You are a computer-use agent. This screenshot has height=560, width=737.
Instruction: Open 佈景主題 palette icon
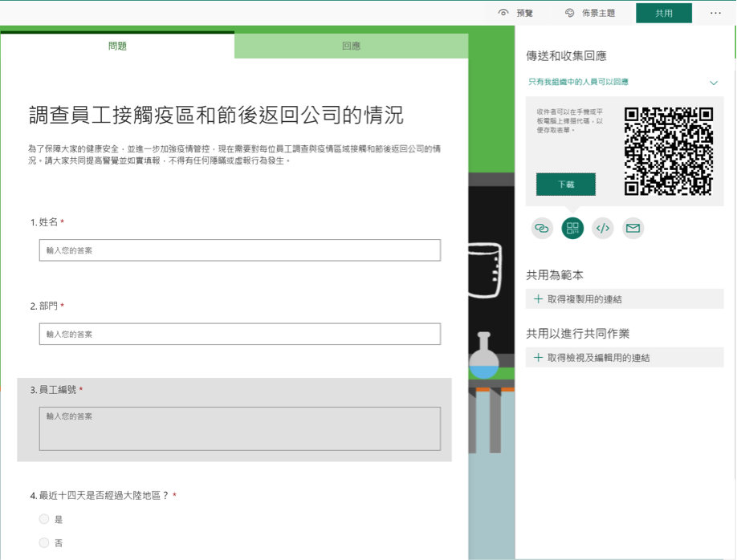click(x=570, y=13)
